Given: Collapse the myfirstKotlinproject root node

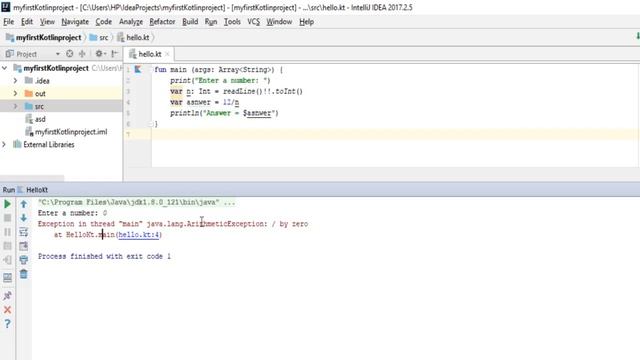Looking at the screenshot, I should [4, 68].
